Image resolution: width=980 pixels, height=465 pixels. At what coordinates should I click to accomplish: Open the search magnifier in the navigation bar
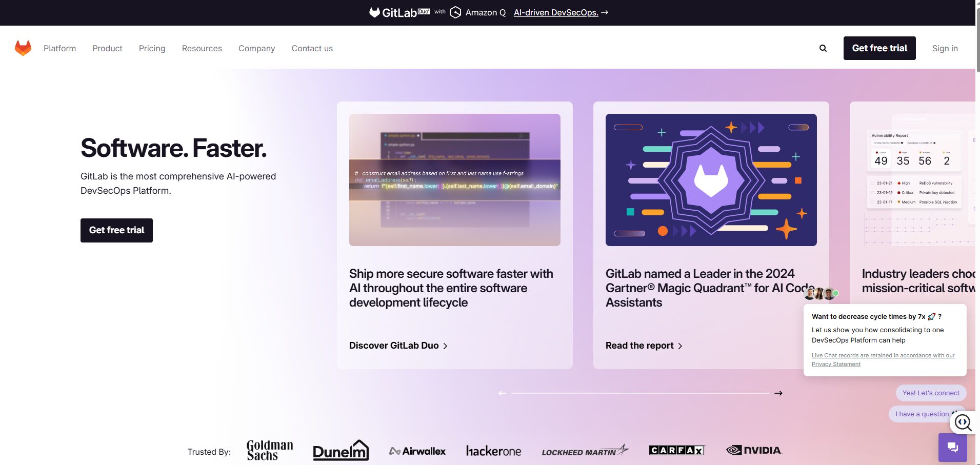[x=823, y=48]
